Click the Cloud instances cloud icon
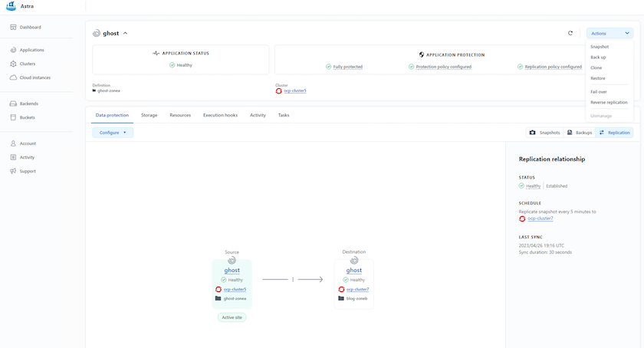The height and width of the screenshot is (348, 644). click(13, 77)
